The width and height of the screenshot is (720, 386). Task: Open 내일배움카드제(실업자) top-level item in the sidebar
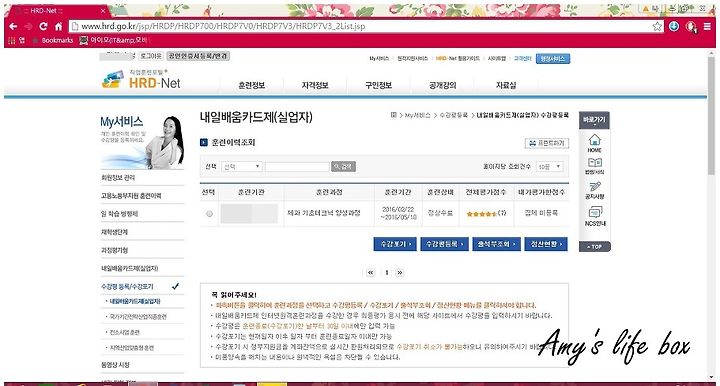coord(129,269)
